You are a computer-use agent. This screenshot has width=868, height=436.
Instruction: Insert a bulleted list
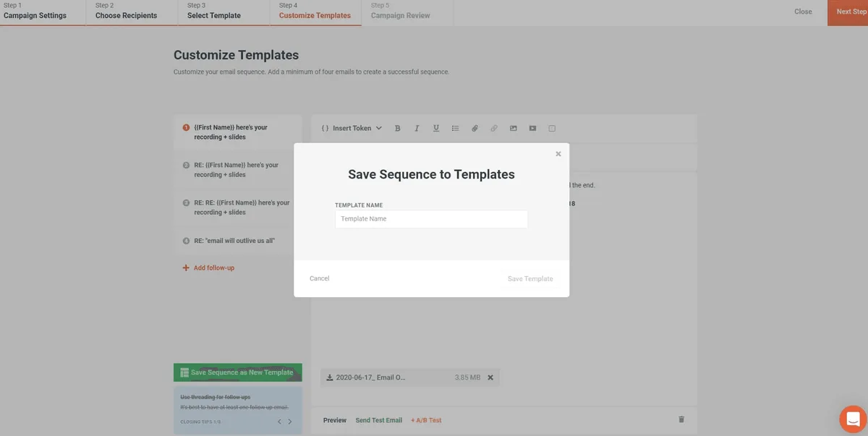click(x=455, y=128)
